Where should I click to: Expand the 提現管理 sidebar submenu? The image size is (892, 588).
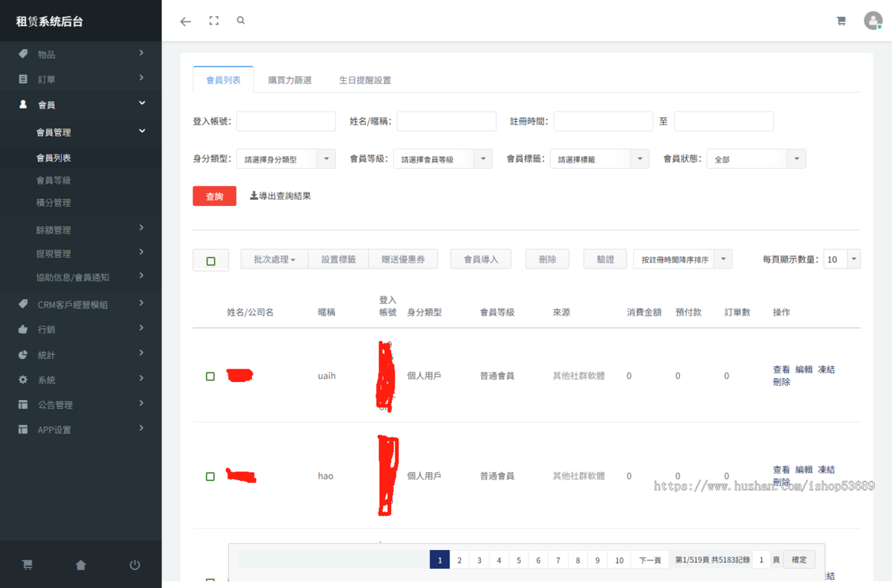[x=80, y=253]
